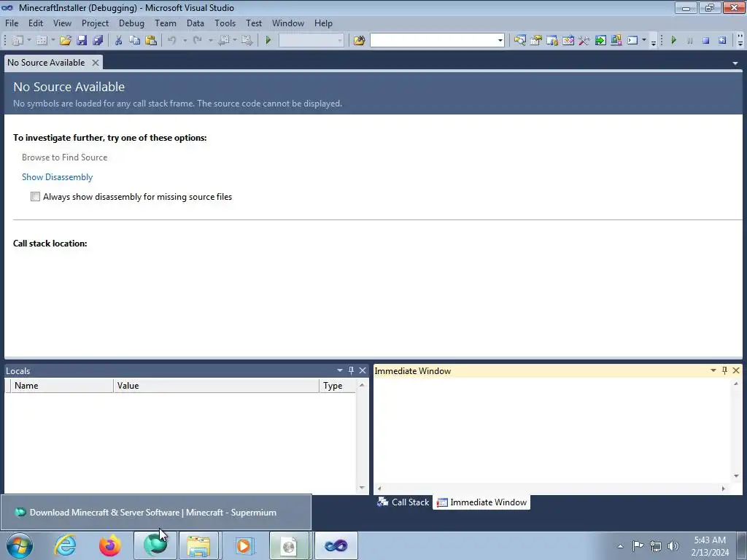The image size is (747, 560).
Task: Switch to the Call Stack tab
Action: tap(403, 502)
